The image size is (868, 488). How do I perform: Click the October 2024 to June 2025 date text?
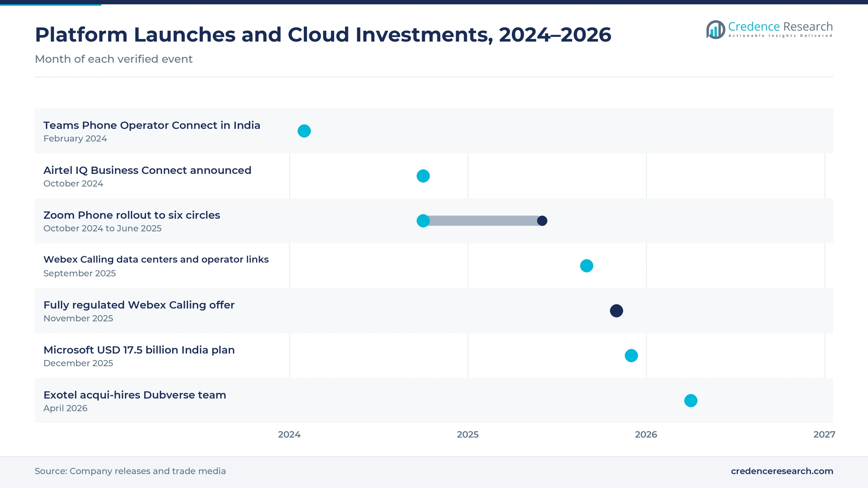pyautogui.click(x=102, y=228)
